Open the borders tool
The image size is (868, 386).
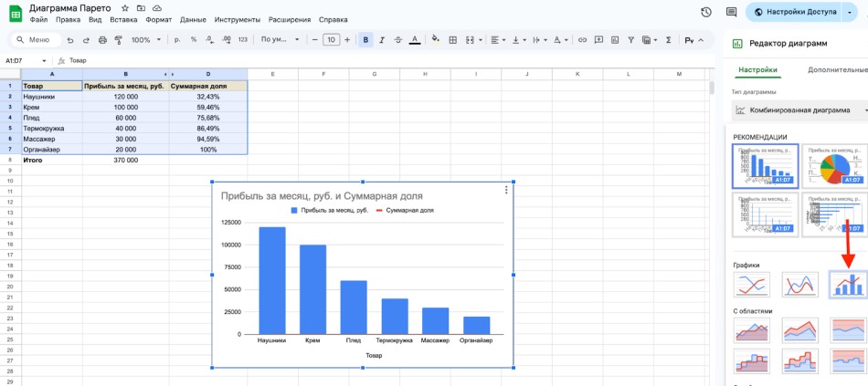tap(452, 40)
